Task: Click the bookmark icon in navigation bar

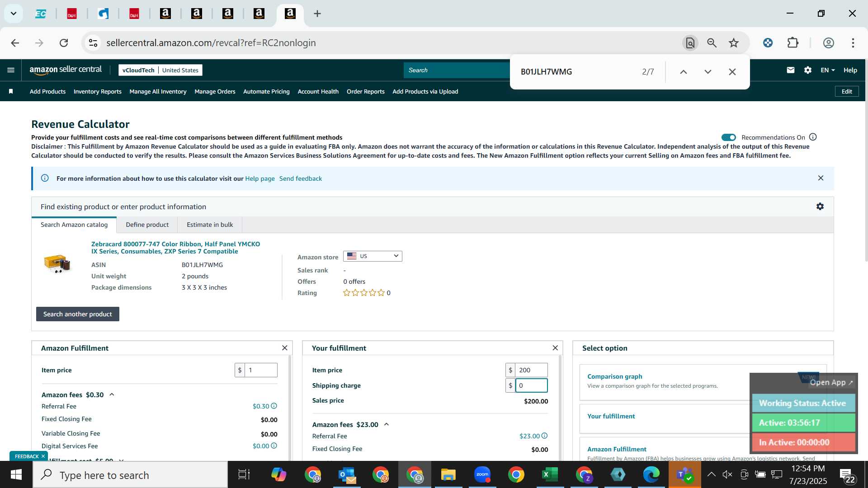Action: 11,91
